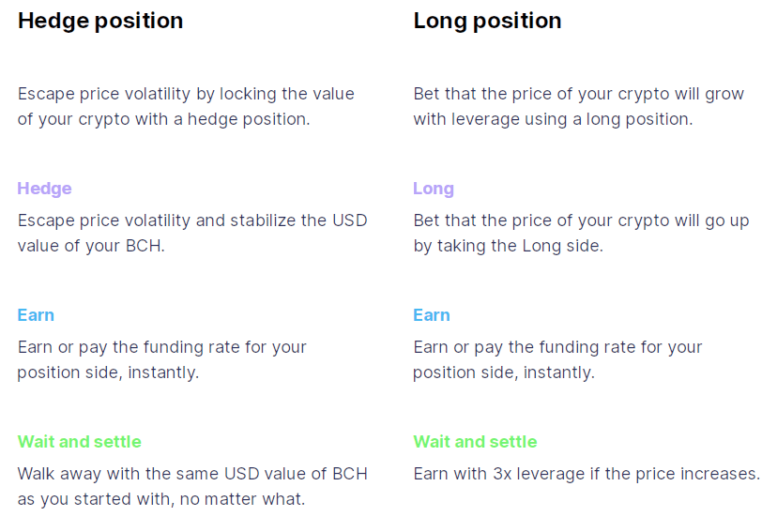The image size is (762, 532).
Task: Click the 'Walk away with the same USD value' text
Action: tap(192, 474)
